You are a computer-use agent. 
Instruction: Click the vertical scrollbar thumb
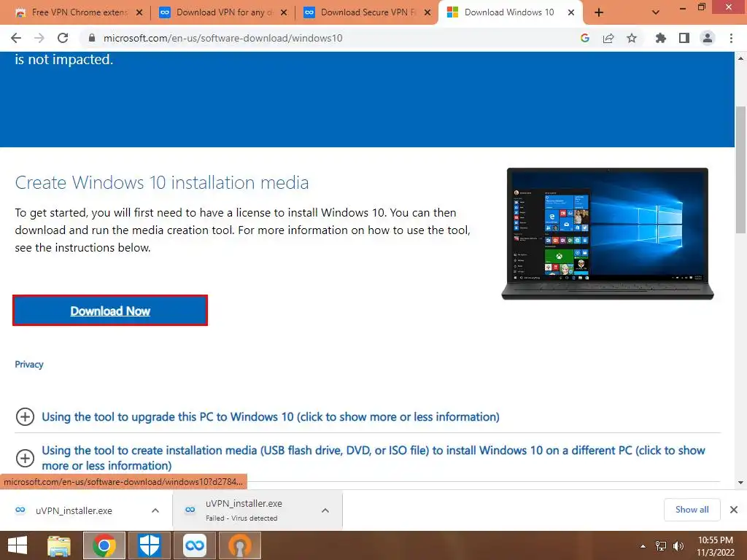[741, 170]
